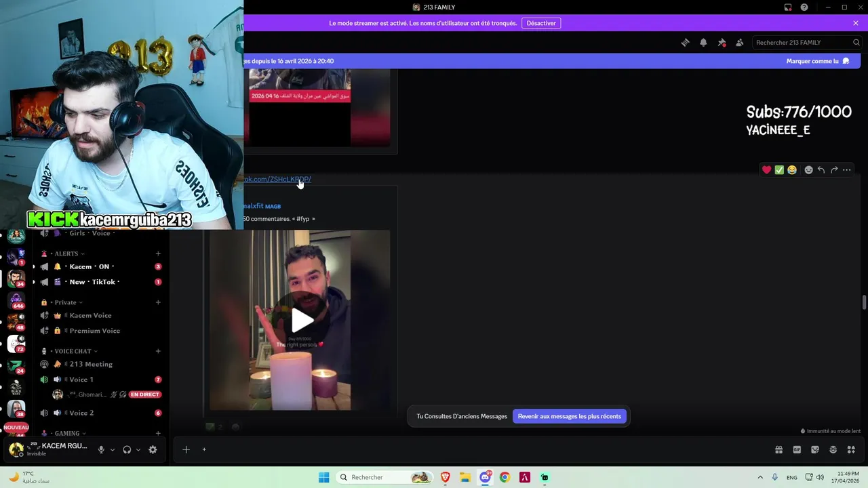Open Google Chrome from taskbar
The image size is (868, 488).
[x=505, y=477]
